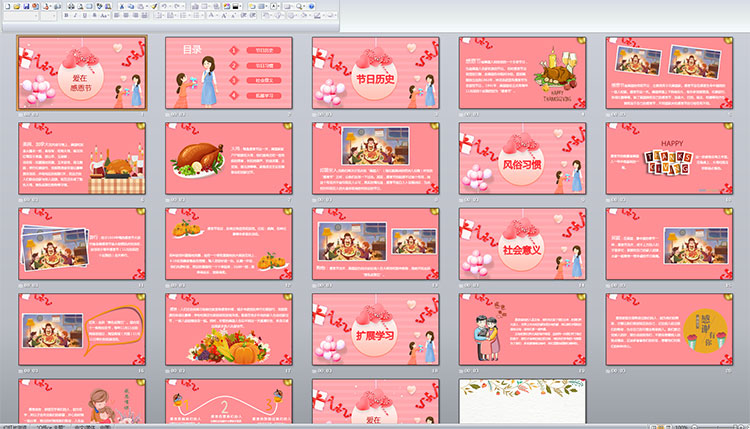This screenshot has width=750, height=429.
Task: Click the Slide Layout icon
Action: [261, 6]
